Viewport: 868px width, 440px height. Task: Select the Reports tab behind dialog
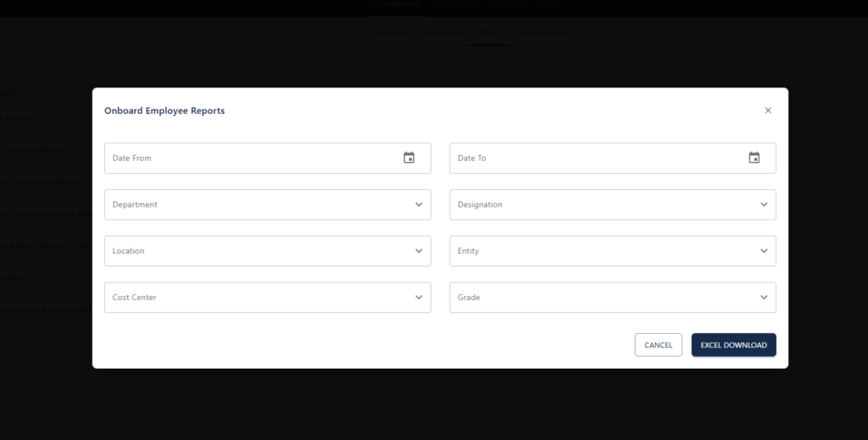tap(488, 33)
